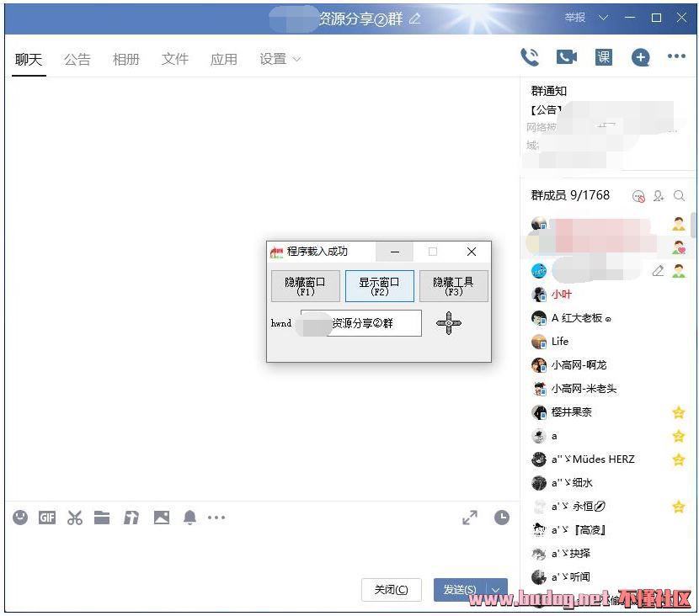Switch to the 文件 tab
Viewport: 699px width, 616px height.
click(x=175, y=59)
